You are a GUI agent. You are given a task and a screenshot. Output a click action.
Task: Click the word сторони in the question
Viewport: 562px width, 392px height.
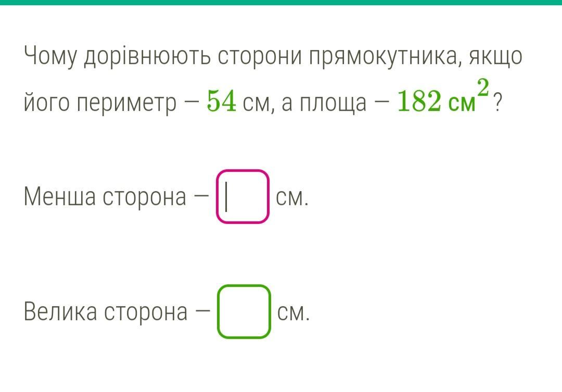pos(260,57)
